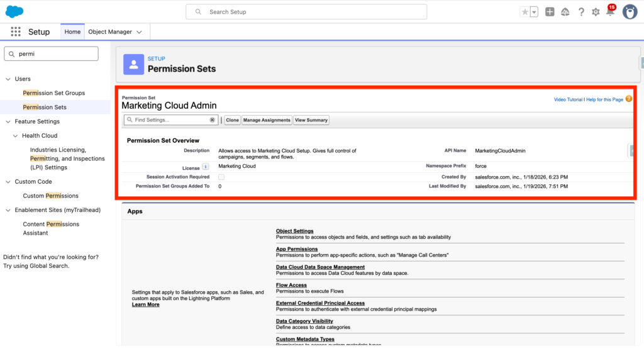Clear the Find Settings search field
This screenshot has height=351, width=644.
click(212, 120)
